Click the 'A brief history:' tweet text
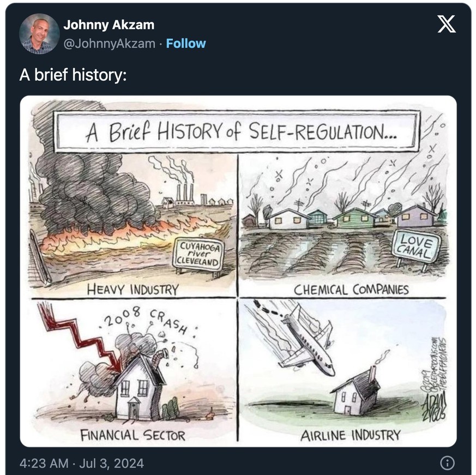 [73, 75]
